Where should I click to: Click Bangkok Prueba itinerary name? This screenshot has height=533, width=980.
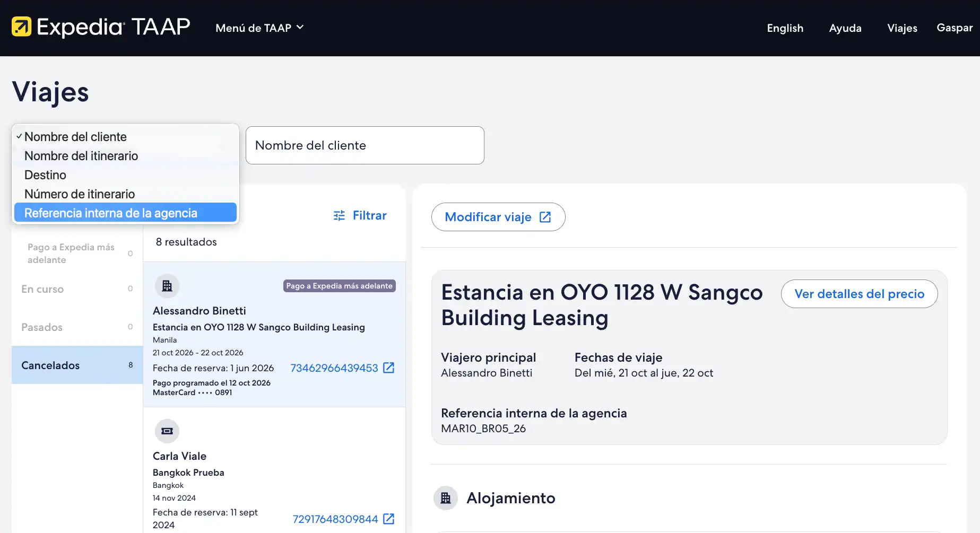point(188,473)
